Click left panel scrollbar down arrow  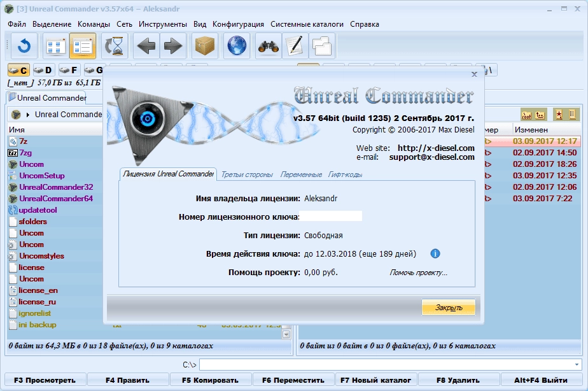[x=286, y=334]
